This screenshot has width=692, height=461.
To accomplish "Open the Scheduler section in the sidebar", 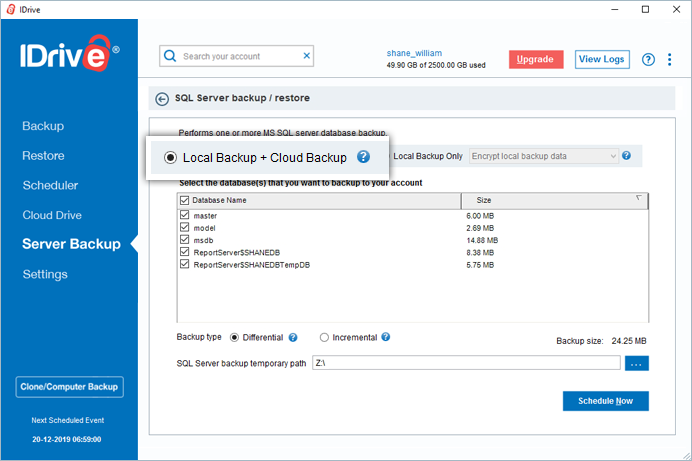I will pos(50,185).
